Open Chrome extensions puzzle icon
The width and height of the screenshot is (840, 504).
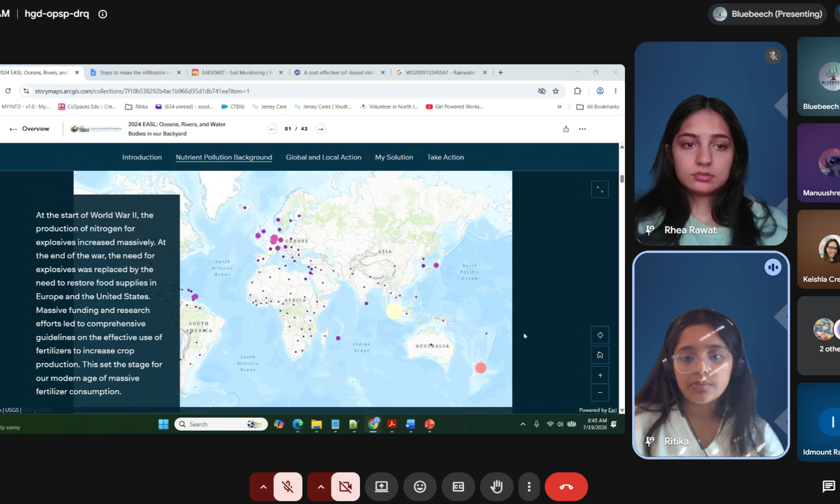[577, 91]
